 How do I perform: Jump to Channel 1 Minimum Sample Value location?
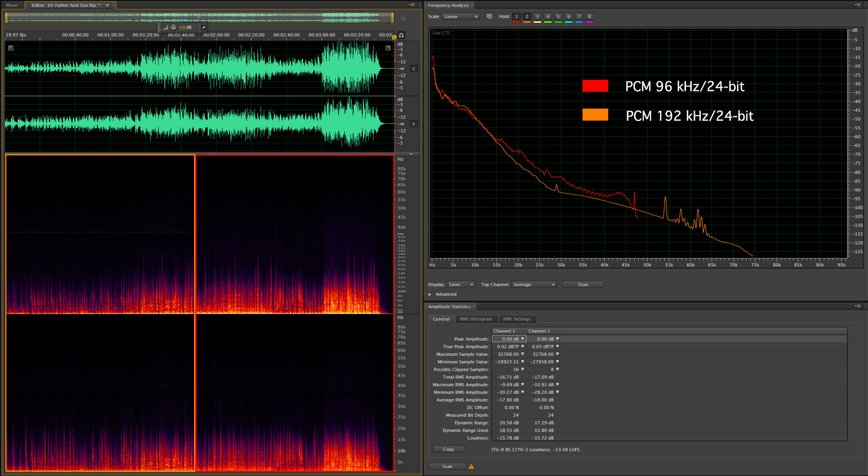point(522,361)
